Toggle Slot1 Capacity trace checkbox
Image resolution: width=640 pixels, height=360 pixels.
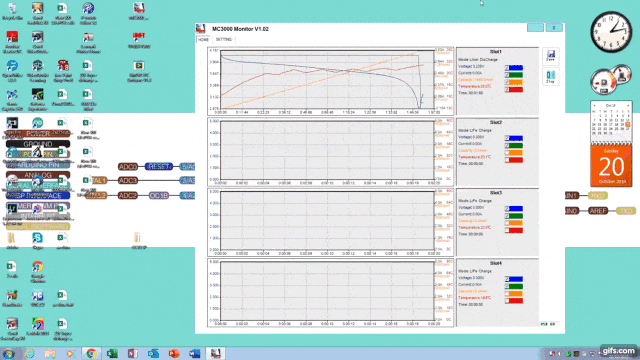[x=507, y=82]
